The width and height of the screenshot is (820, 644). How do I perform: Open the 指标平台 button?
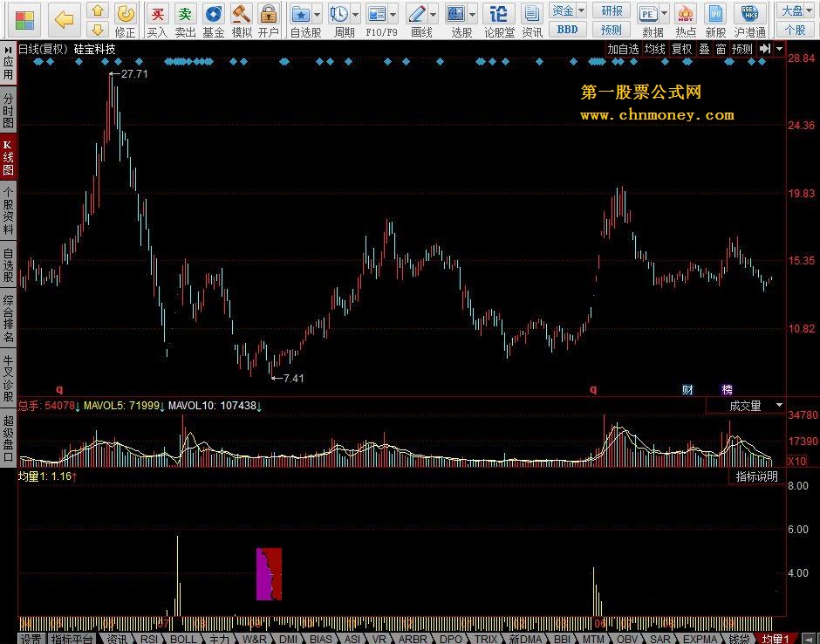coord(72,639)
